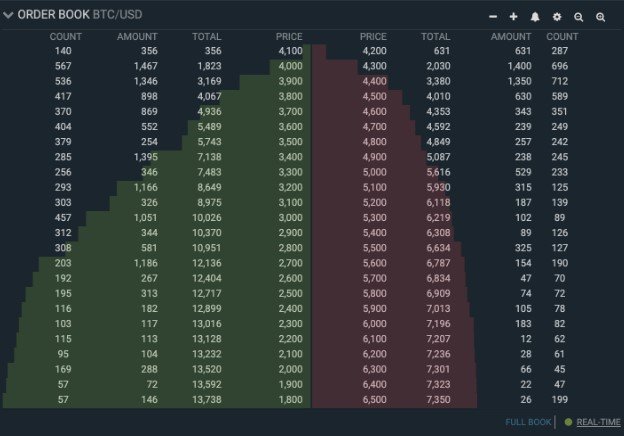Select the 4,200 ask price

tap(374, 51)
